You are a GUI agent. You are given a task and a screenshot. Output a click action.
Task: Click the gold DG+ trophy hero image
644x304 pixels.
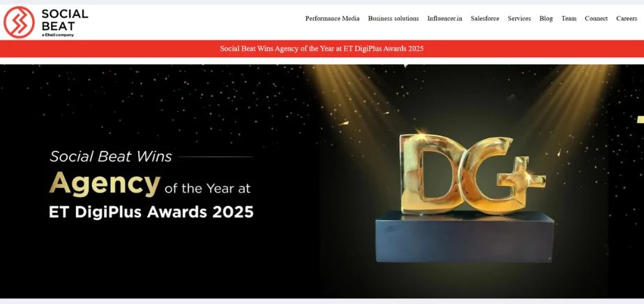click(x=465, y=198)
